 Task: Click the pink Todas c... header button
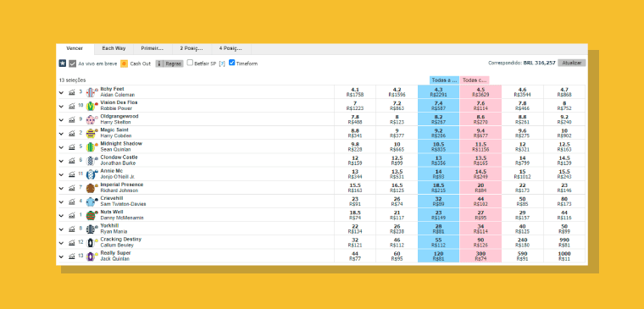point(475,80)
